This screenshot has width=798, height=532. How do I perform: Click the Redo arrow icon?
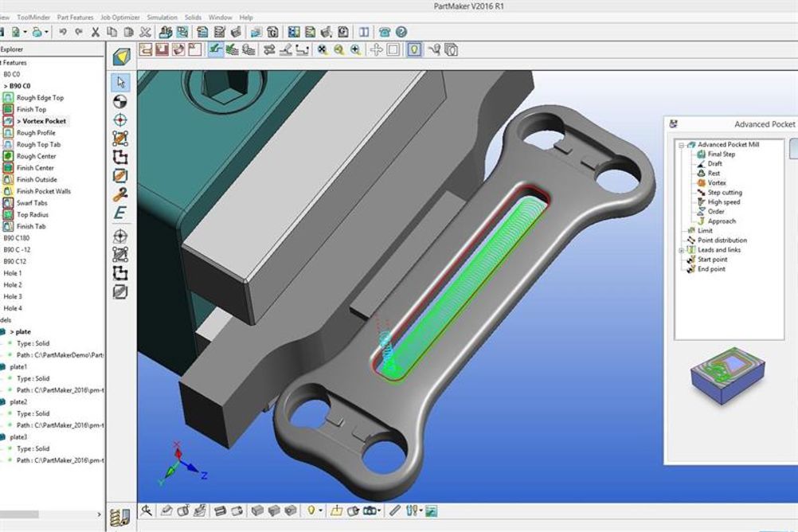79,32
